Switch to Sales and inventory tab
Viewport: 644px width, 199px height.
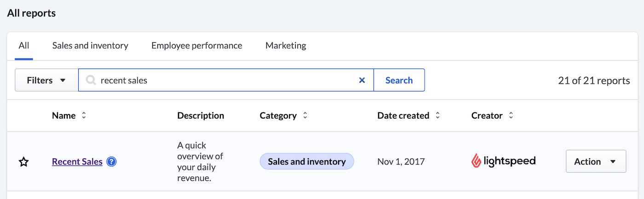90,45
